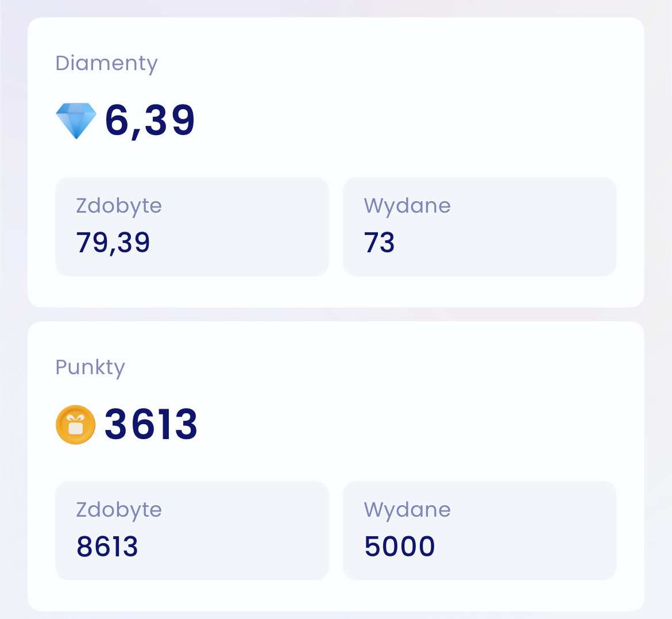The image size is (672, 619).
Task: Tap the points balance 3613
Action: [x=151, y=424]
